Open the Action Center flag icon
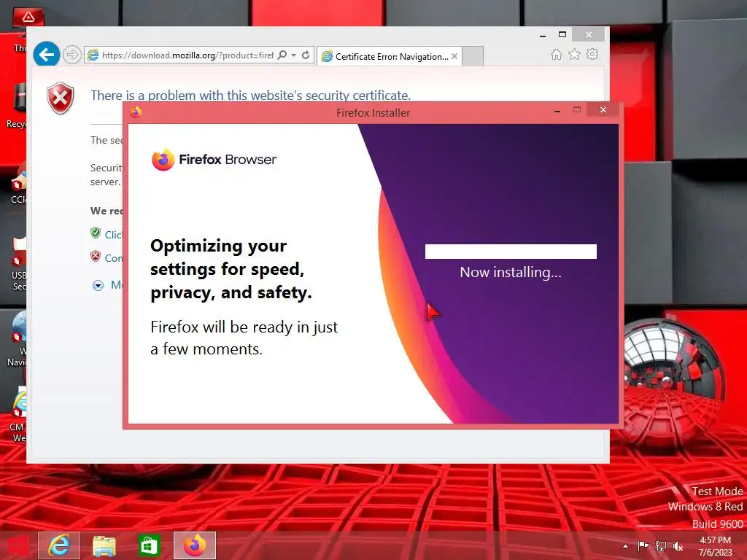The image size is (747, 560). (643, 545)
